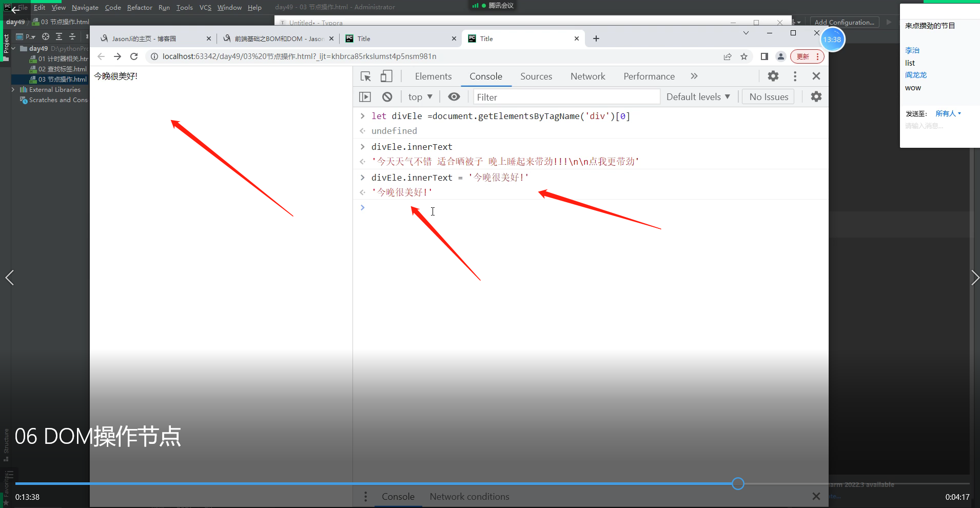980x508 pixels.
Task: Open the Refactor menu in PyCharm
Action: pyautogui.click(x=140, y=7)
